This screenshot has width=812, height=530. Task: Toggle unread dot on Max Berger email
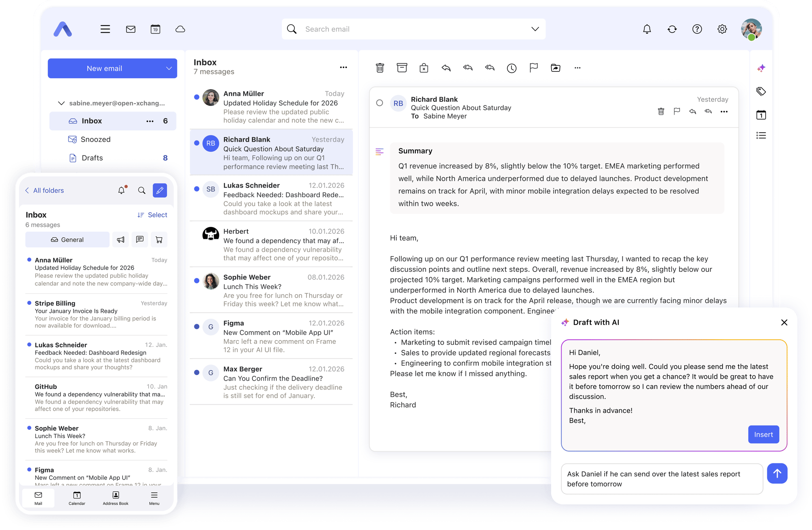(197, 372)
